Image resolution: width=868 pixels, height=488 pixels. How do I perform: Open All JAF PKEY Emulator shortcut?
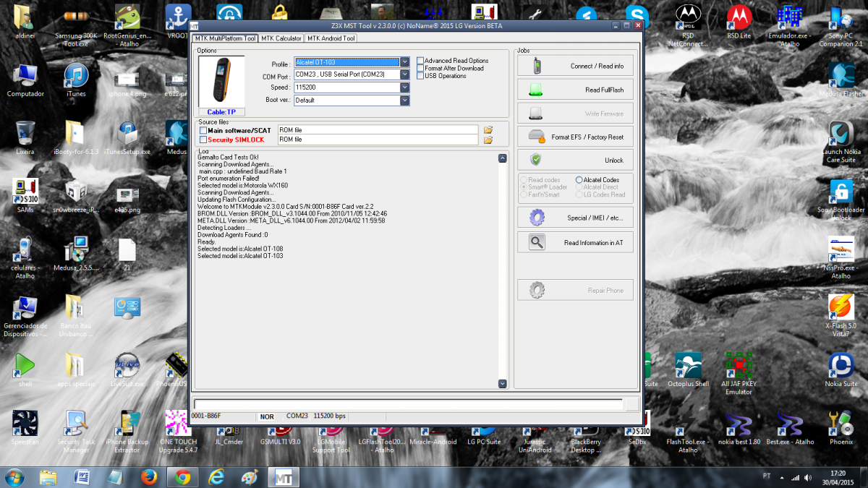tap(739, 374)
